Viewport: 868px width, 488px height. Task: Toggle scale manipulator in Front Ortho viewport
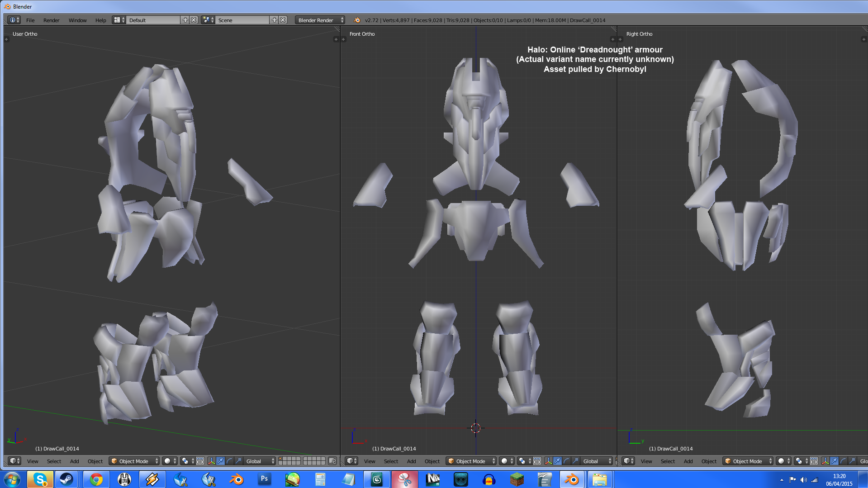[x=575, y=461]
